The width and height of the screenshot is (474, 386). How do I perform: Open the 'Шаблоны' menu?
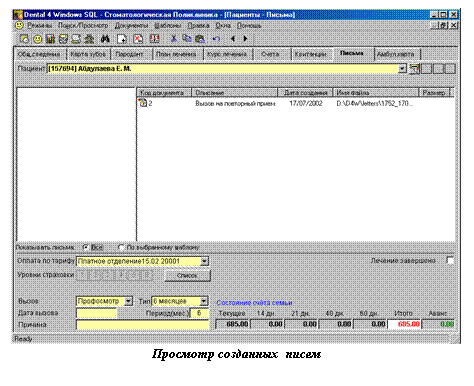[168, 25]
